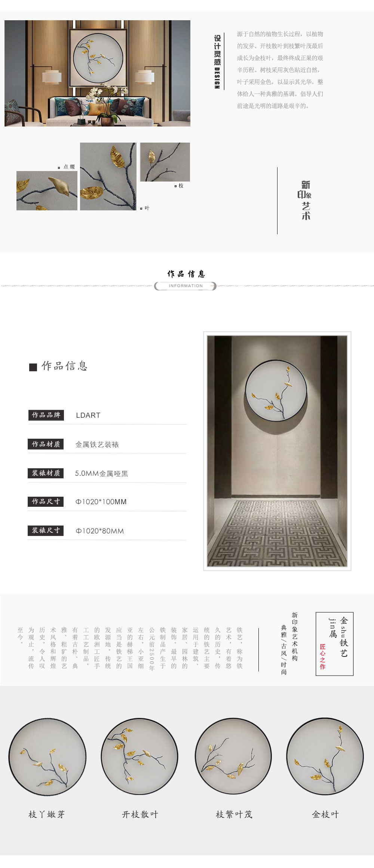Click the 作品尺寸 label tag
The image size is (374, 868).
[x=46, y=502]
